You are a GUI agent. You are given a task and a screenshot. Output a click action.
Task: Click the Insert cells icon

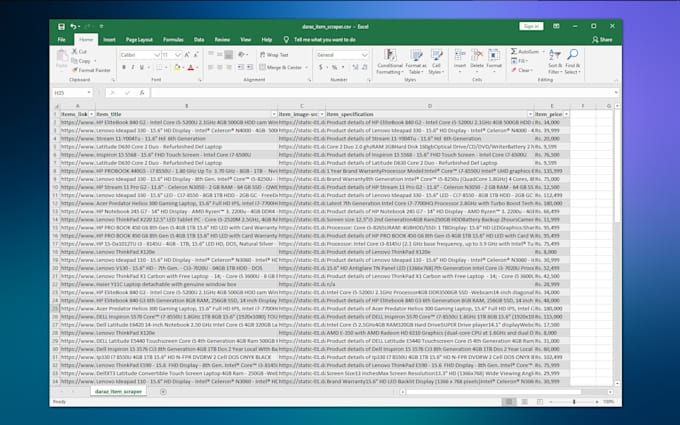point(460,61)
